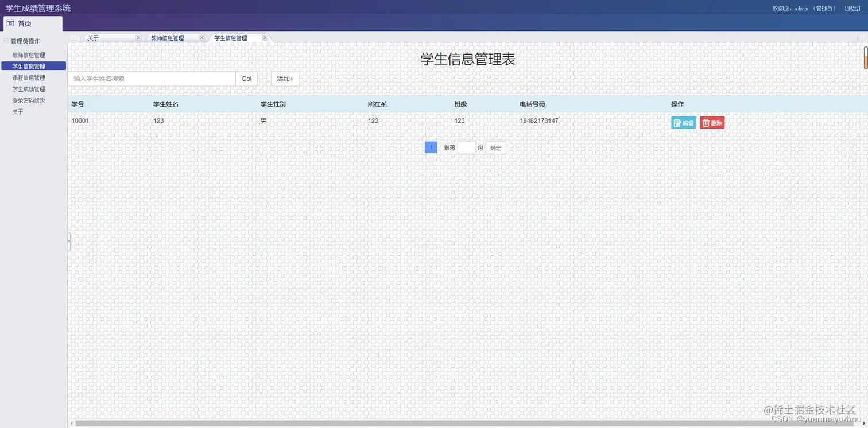
Task: Log out via the 退出 link
Action: 852,9
